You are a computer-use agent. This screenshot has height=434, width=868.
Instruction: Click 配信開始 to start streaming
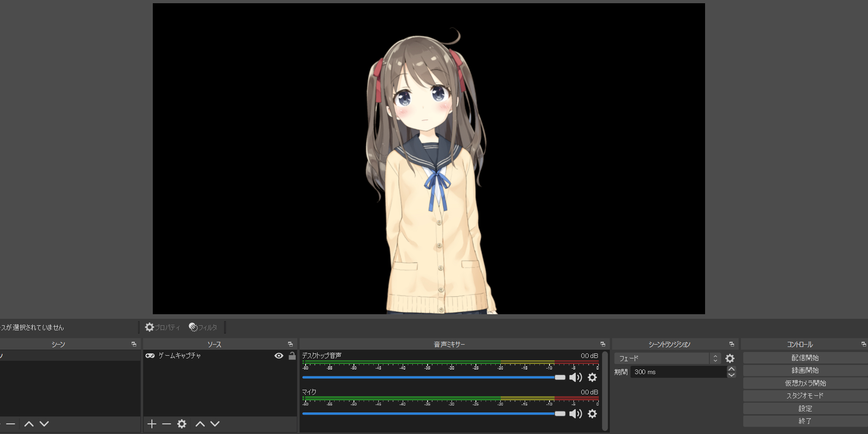point(805,358)
